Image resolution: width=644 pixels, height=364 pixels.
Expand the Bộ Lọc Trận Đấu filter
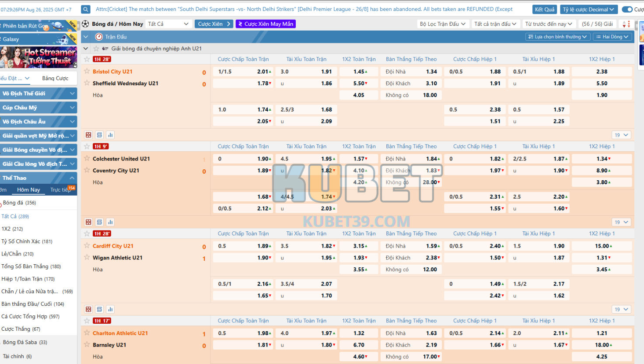click(x=442, y=24)
